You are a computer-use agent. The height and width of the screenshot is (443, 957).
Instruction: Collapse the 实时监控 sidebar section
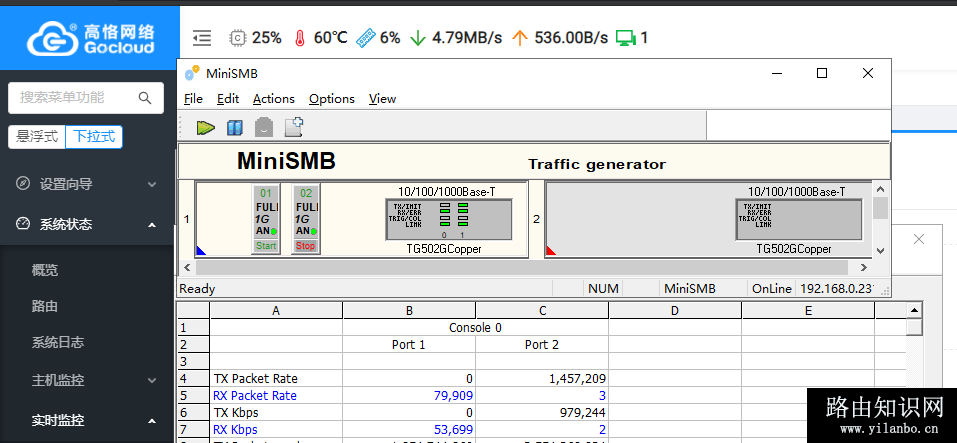pos(87,420)
